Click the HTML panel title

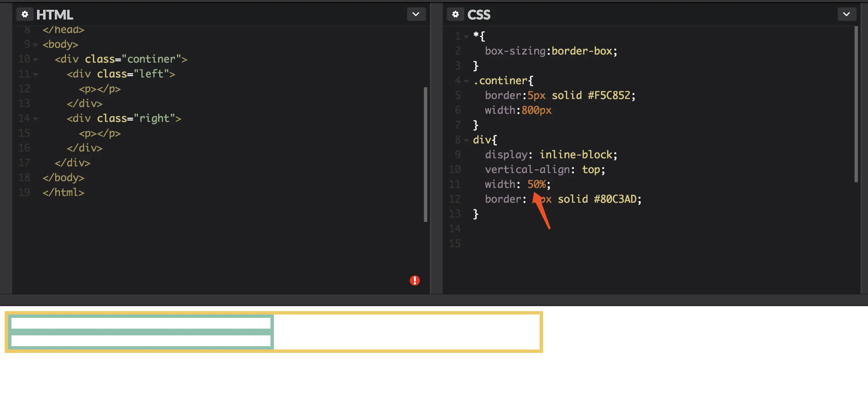(x=55, y=14)
